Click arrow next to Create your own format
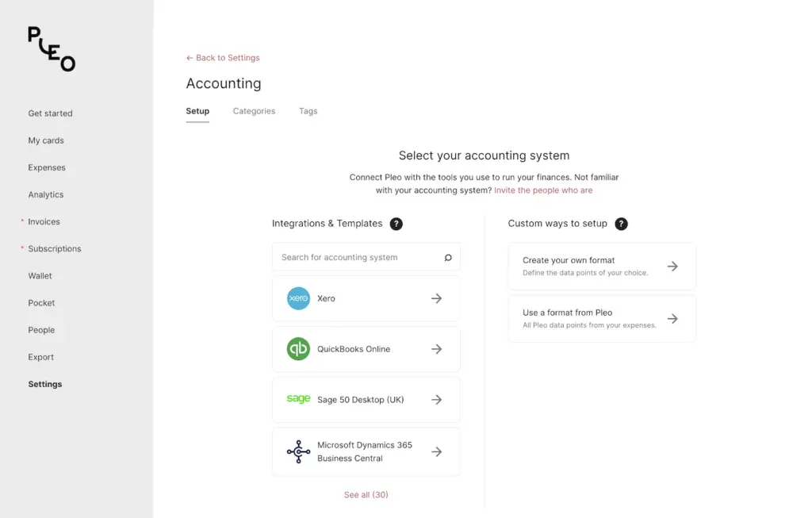 coord(672,267)
